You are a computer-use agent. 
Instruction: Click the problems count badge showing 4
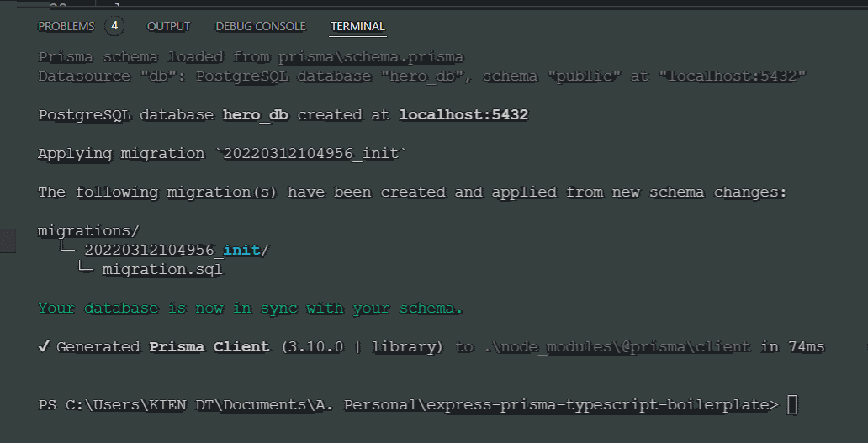tap(114, 27)
